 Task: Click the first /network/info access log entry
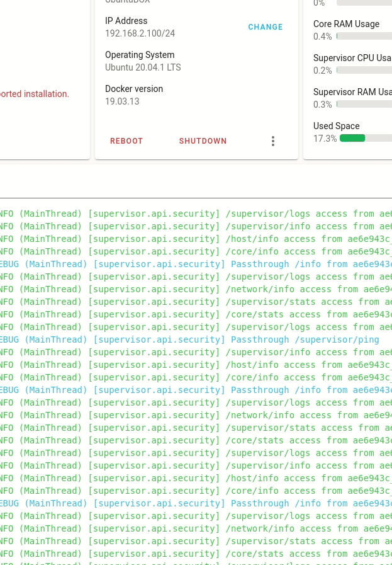[196, 289]
